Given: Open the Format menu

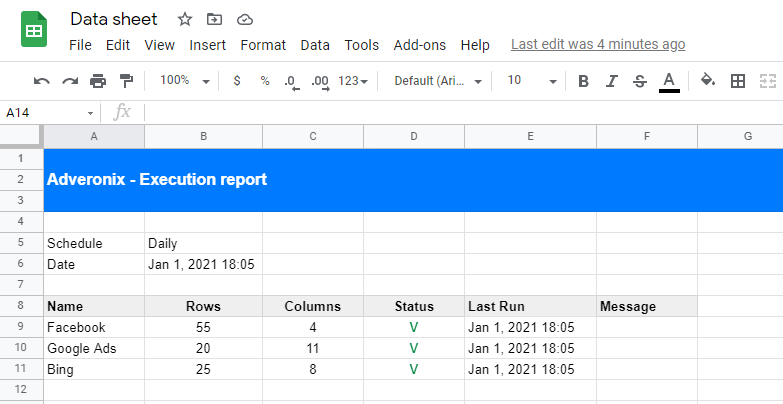Looking at the screenshot, I should pyautogui.click(x=263, y=45).
